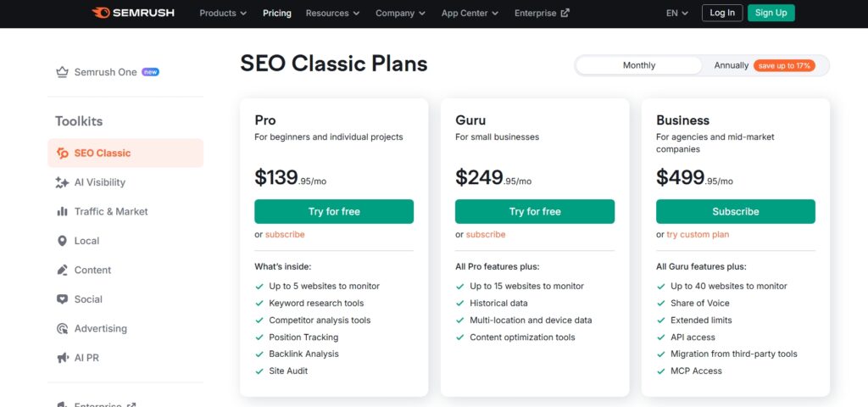Open the Semrush One crown icon
The image size is (868, 407).
pyautogui.click(x=62, y=72)
